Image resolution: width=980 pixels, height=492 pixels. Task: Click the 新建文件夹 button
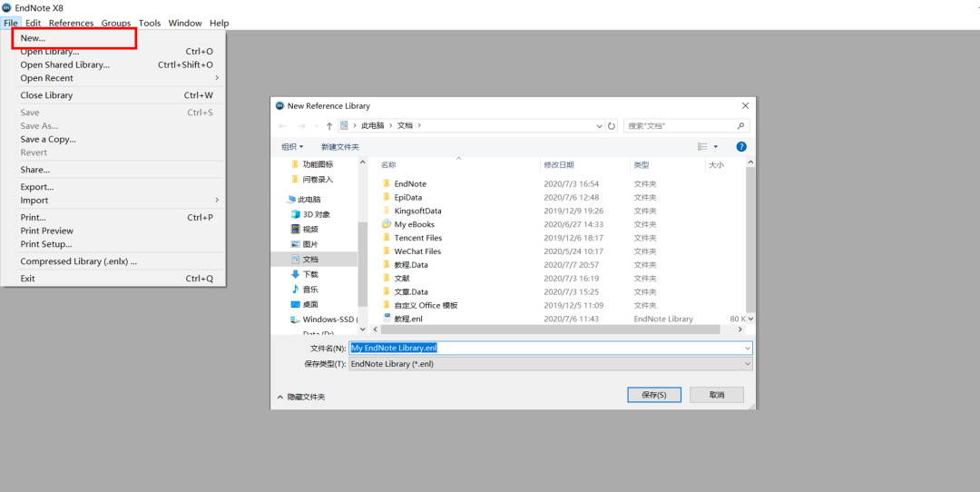340,146
